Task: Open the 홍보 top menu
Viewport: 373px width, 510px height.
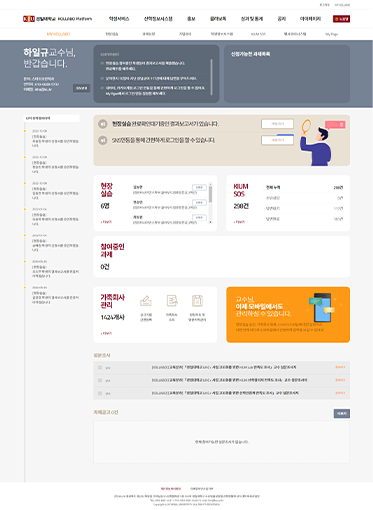Action: (x=191, y=19)
